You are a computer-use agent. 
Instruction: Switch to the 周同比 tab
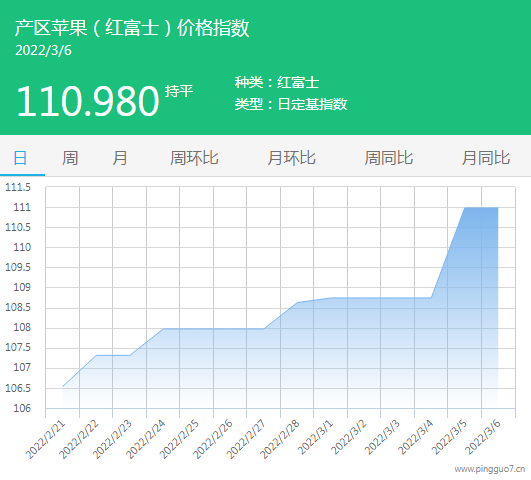coord(388,158)
